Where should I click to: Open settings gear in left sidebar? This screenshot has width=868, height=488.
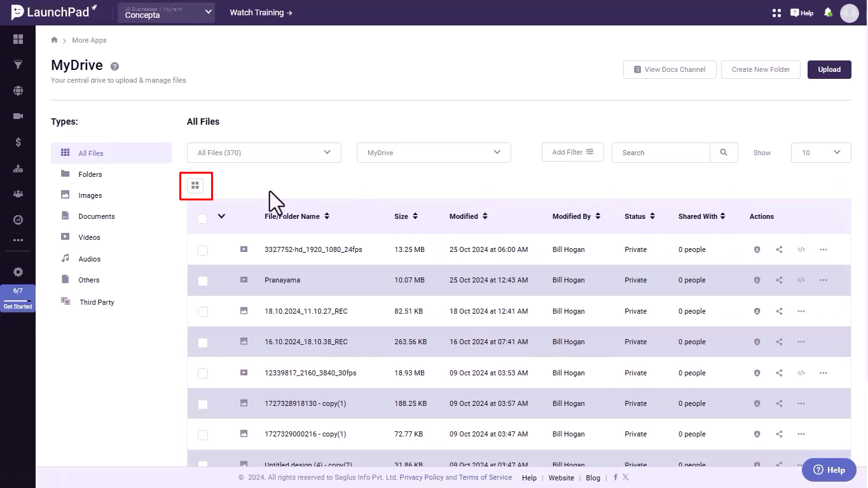tap(18, 272)
